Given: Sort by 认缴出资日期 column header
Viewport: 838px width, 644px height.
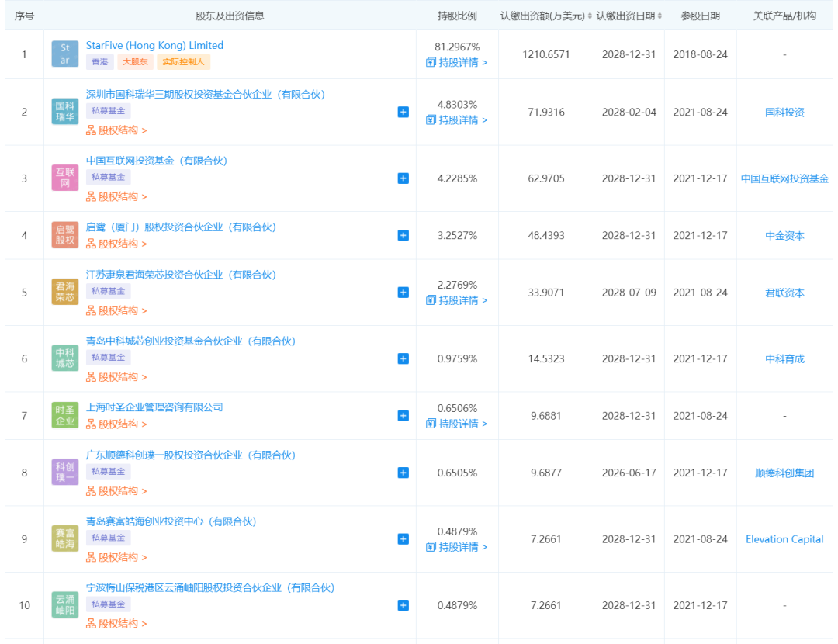Looking at the screenshot, I should [628, 16].
